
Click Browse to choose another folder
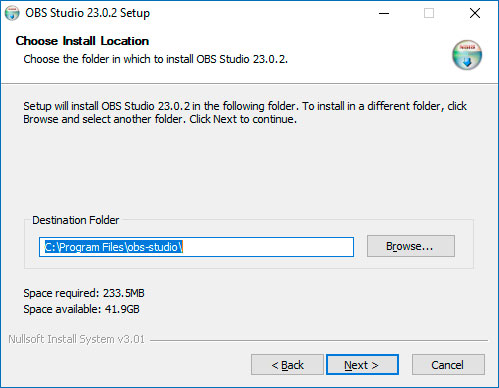(x=411, y=246)
